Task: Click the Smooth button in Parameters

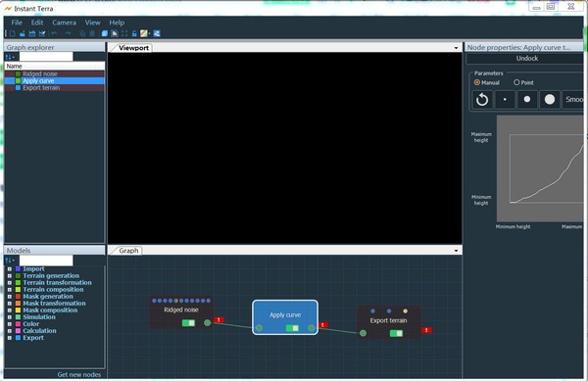Action: click(573, 100)
